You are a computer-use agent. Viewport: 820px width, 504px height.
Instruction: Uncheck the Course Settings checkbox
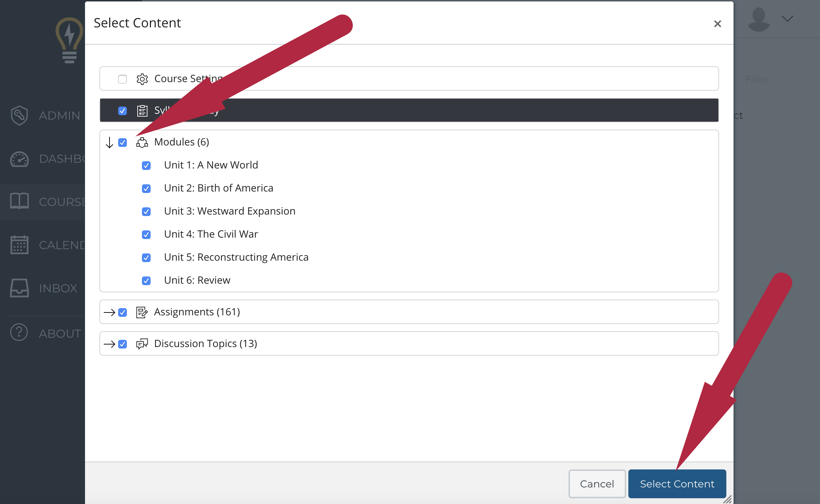tap(123, 78)
